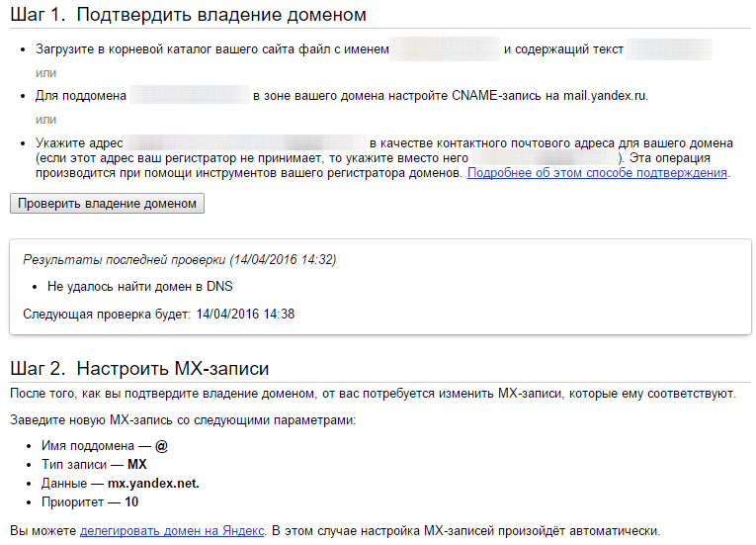Click the "Тип записи — MX" list item
Image resolution: width=756 pixels, height=545 pixels.
point(94,465)
